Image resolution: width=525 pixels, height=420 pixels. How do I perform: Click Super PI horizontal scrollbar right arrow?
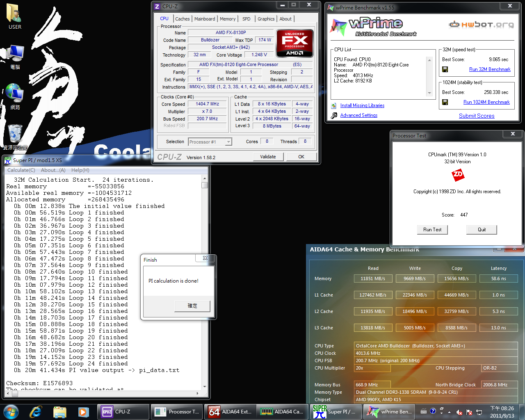point(198,393)
